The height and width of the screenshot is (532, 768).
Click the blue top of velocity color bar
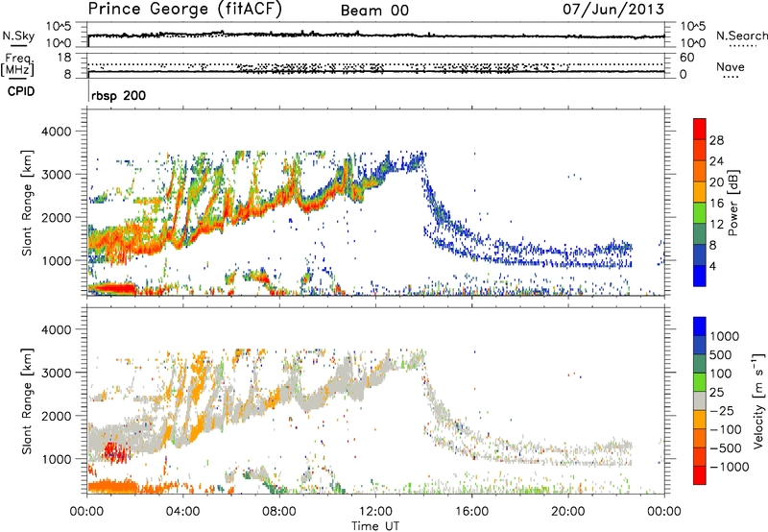click(x=700, y=326)
